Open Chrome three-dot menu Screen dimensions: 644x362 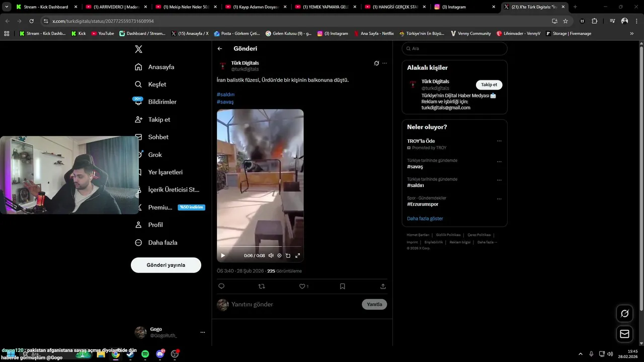[x=636, y=21]
